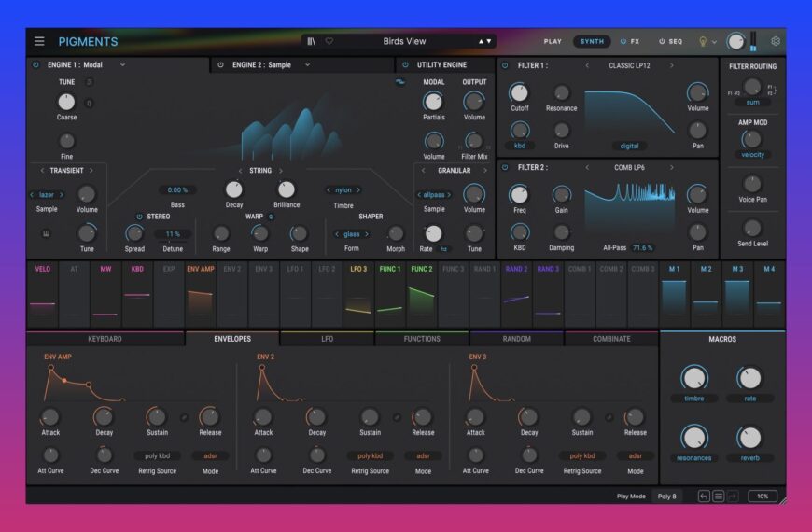Open the FUNCTIONS tab
The width and height of the screenshot is (812, 532).
point(422,339)
